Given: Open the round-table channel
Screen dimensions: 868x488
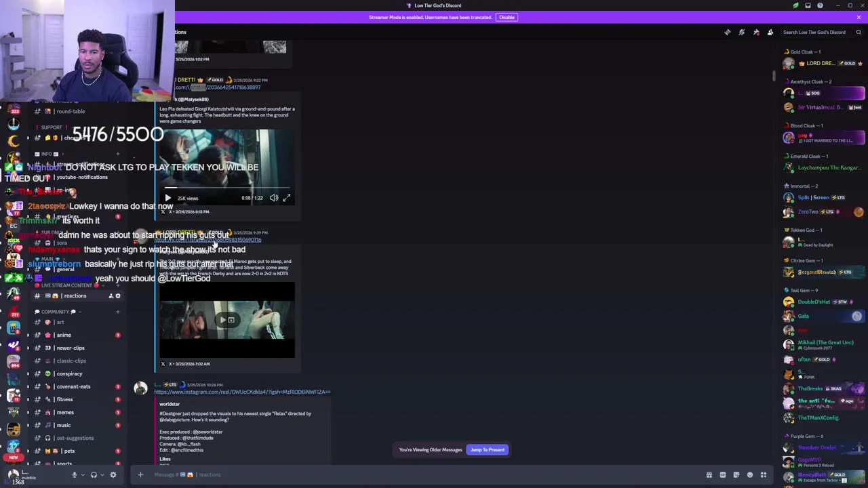Looking at the screenshot, I should (x=77, y=111).
